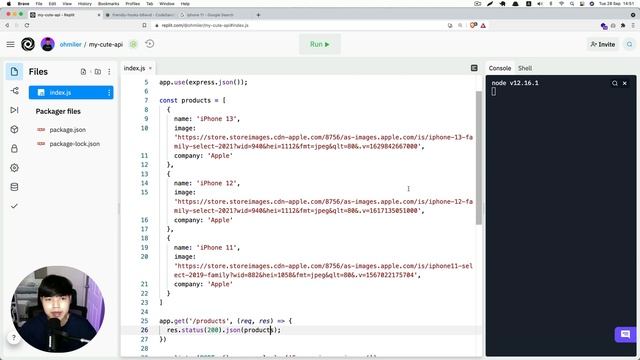Click the editor vertical scrollbar thumb
The width and height of the screenshot is (640, 360).
click(479, 158)
